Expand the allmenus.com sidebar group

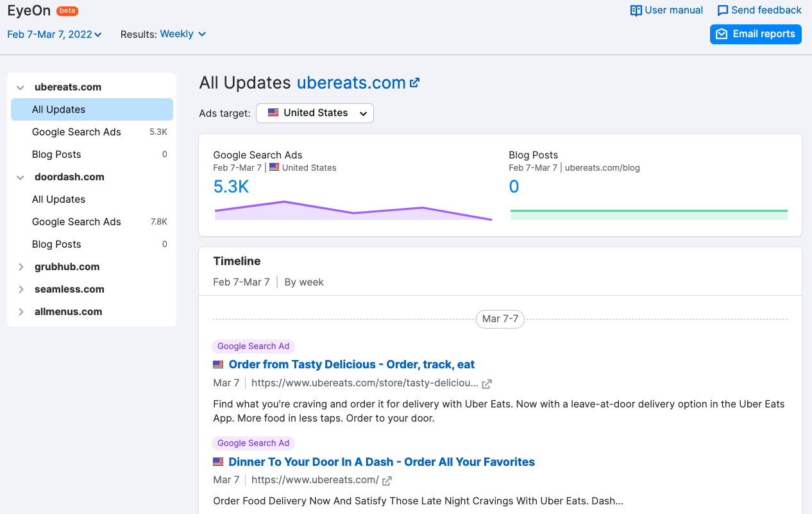tap(21, 312)
